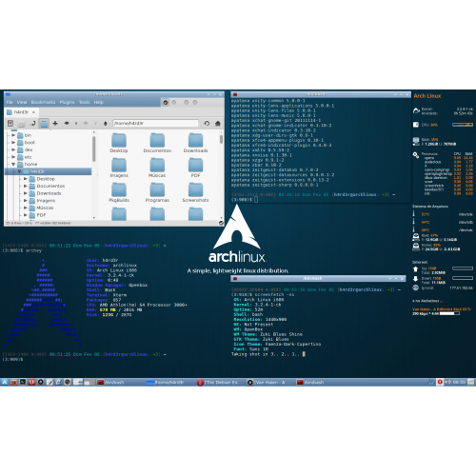This screenshot has width=476, height=476.
Task: Expand the Documentos node in the tree
Action: [26, 186]
